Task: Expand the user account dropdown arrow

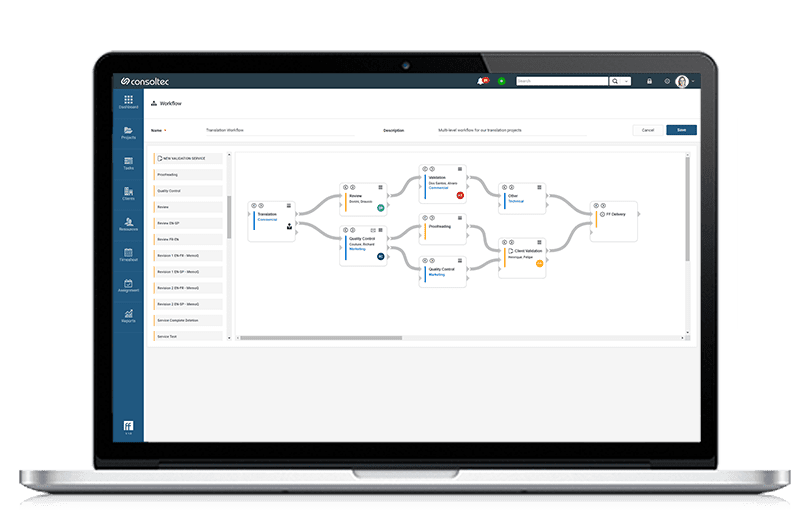Action: tap(693, 81)
